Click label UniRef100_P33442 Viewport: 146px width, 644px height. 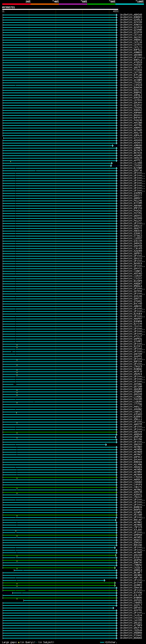[131, 636]
